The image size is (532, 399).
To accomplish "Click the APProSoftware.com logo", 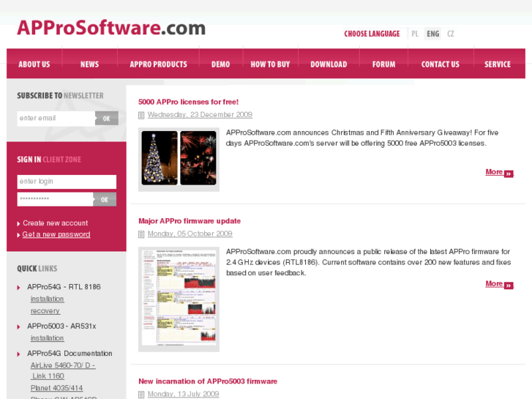I will pos(111,28).
